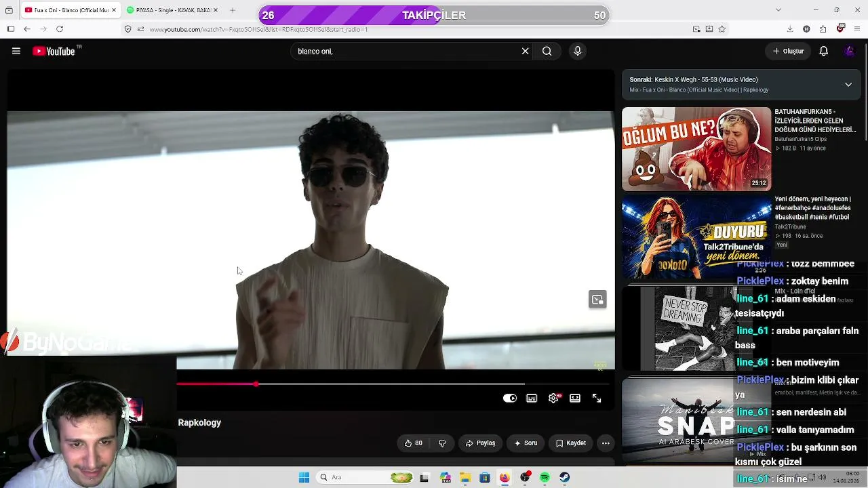Save video with the Kaydet button
This screenshot has height=488, width=868.
570,443
